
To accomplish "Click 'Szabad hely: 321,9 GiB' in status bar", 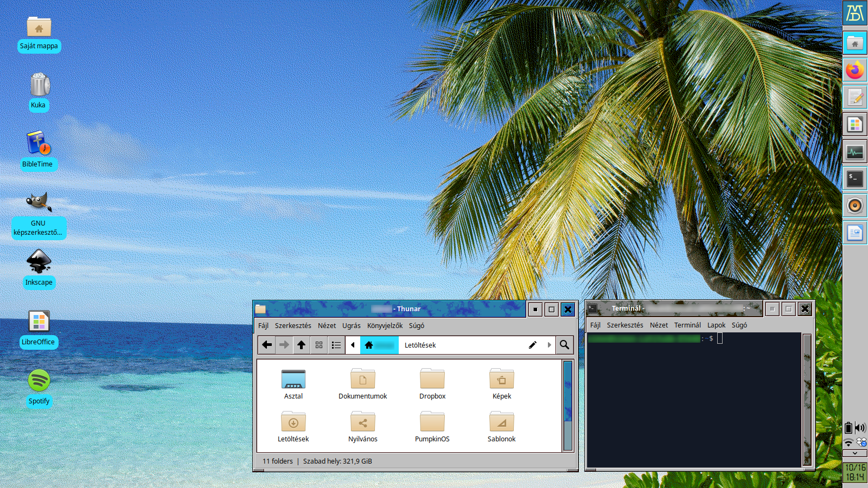I will coord(337,461).
